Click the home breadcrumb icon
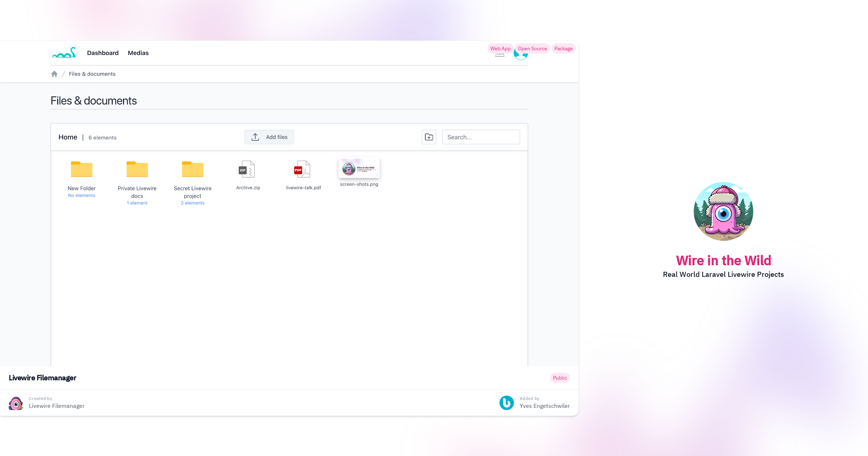The height and width of the screenshot is (456, 868). (54, 74)
